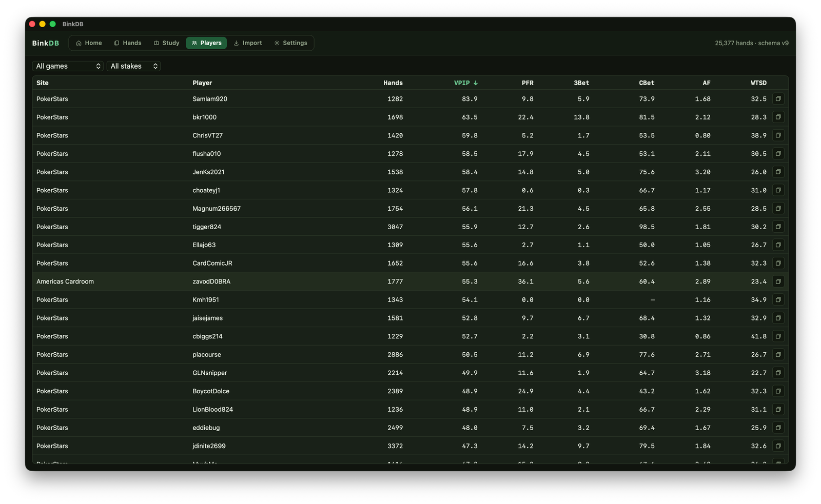Click copy icon for LionBlood824 row
The height and width of the screenshot is (504, 821).
click(x=778, y=409)
